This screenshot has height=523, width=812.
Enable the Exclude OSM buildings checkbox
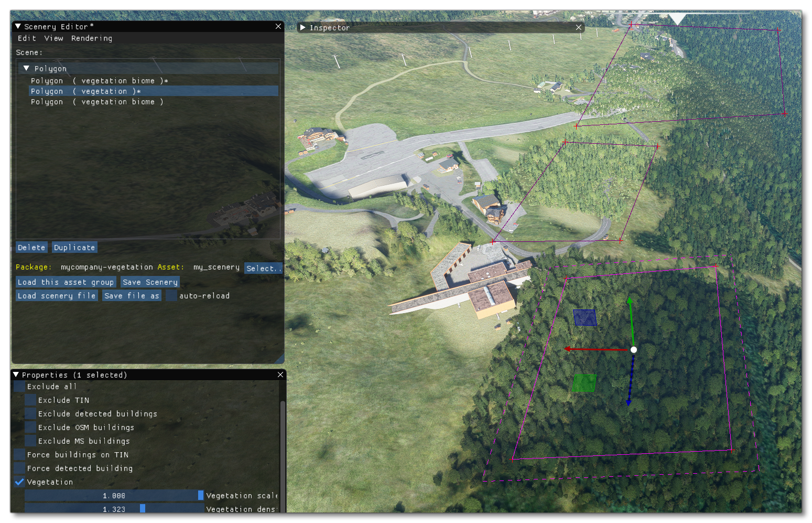(30, 427)
